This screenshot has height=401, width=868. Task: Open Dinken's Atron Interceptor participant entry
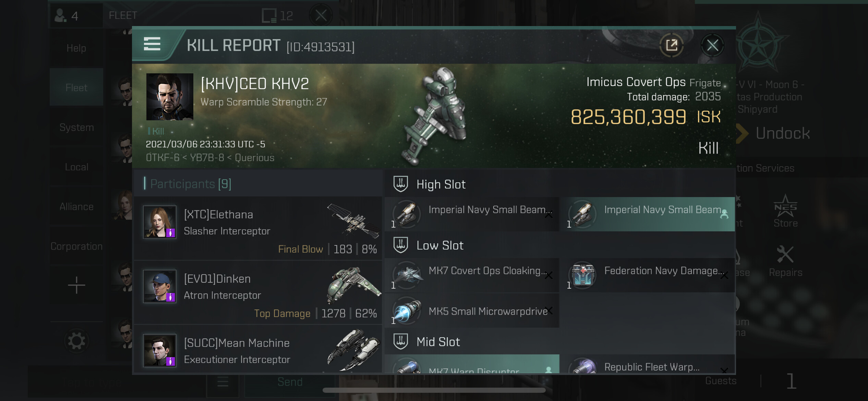258,292
